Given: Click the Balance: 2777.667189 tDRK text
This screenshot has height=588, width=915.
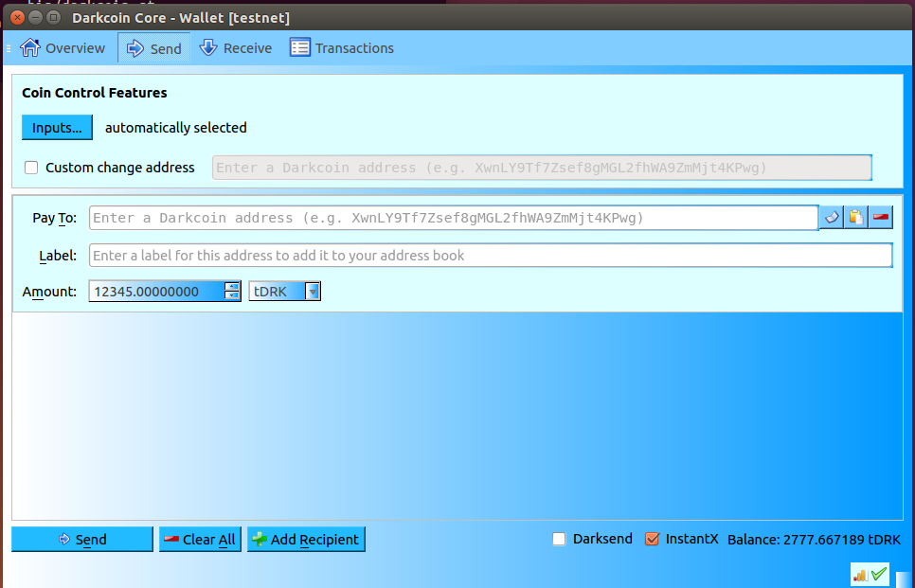Looking at the screenshot, I should point(814,540).
